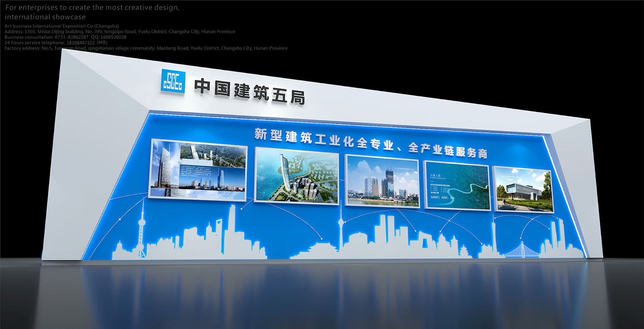The width and height of the screenshot is (644, 329).
Task: Click the 'international showcase' text line
Action: 45,17
